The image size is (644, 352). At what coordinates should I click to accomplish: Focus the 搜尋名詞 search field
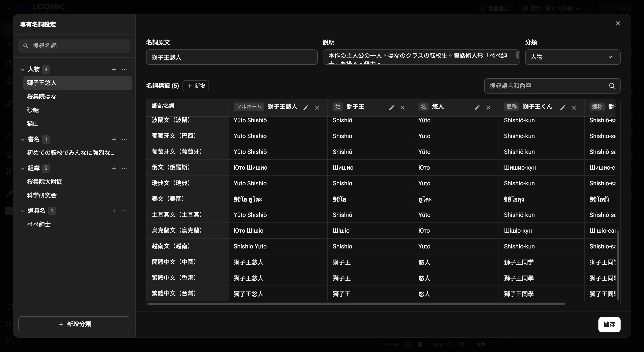(x=74, y=46)
